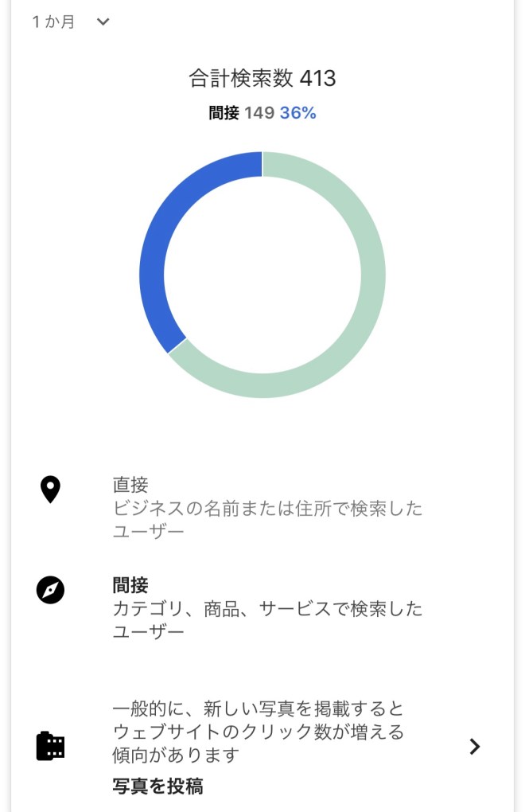Open the right chevron arrow beside photo tip

474,746
